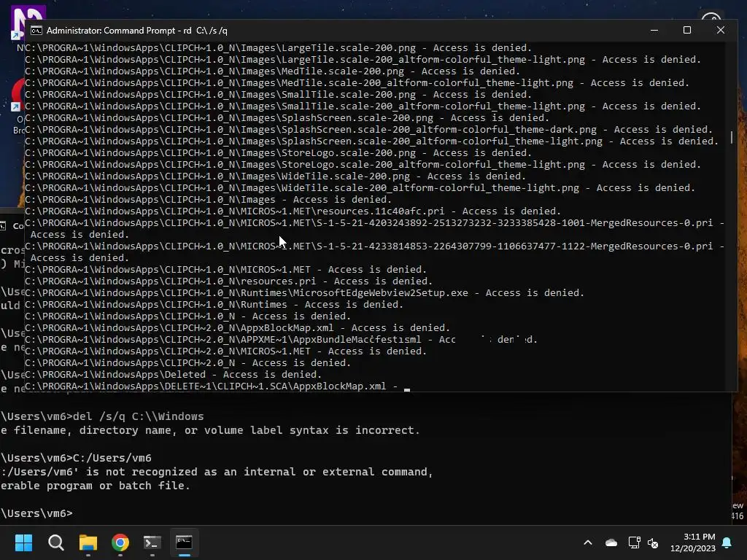
Task: Maximize the Administrator Command Prompt window
Action: pyautogui.click(x=687, y=30)
